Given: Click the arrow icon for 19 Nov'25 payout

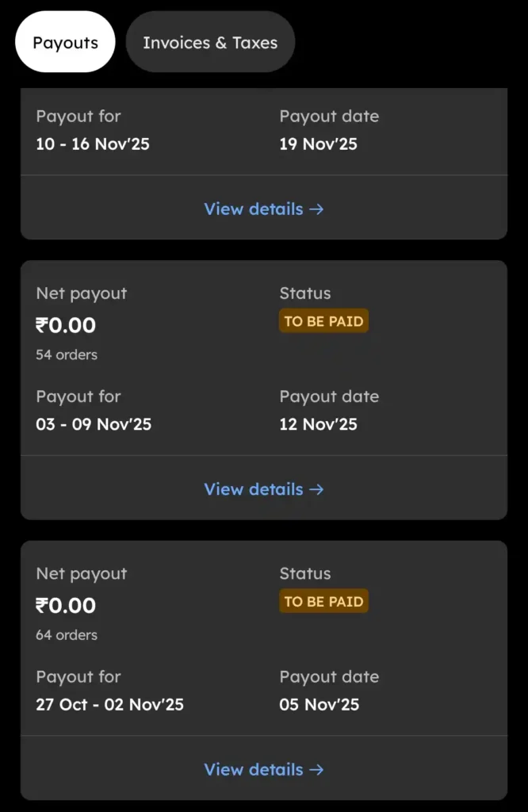Looking at the screenshot, I should (x=316, y=209).
